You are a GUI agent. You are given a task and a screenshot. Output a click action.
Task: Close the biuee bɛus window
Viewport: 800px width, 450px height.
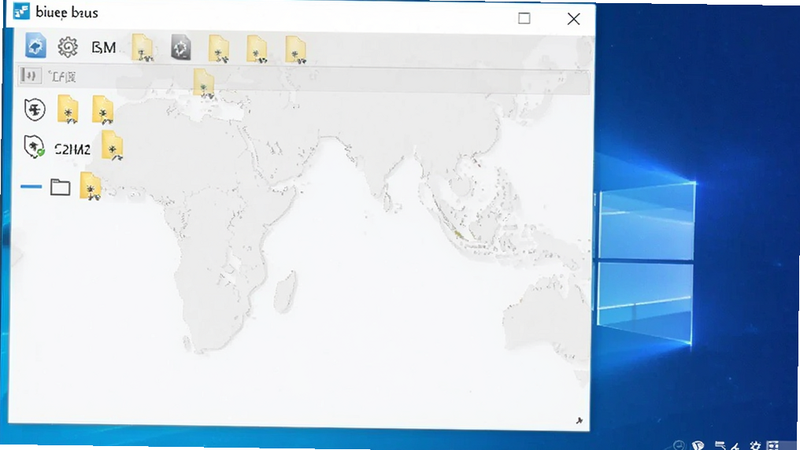(x=573, y=19)
